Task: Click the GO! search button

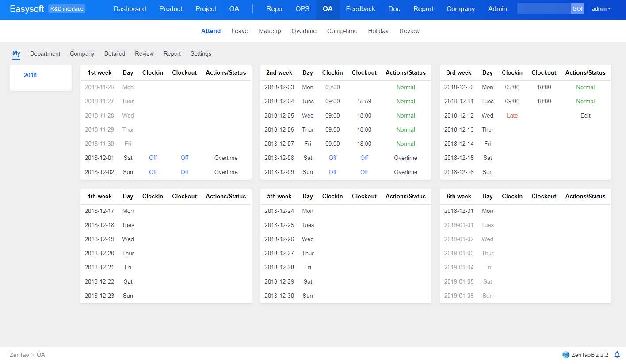Action: [x=577, y=9]
